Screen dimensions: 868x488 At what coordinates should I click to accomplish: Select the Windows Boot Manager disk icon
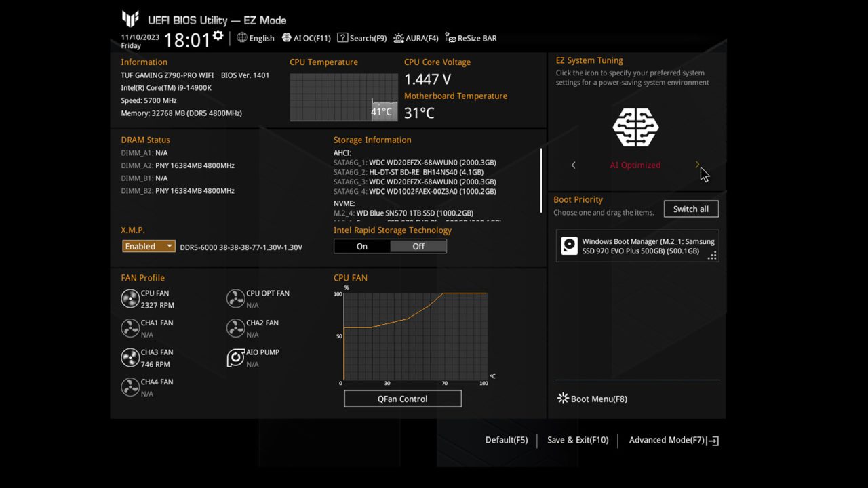coord(570,246)
